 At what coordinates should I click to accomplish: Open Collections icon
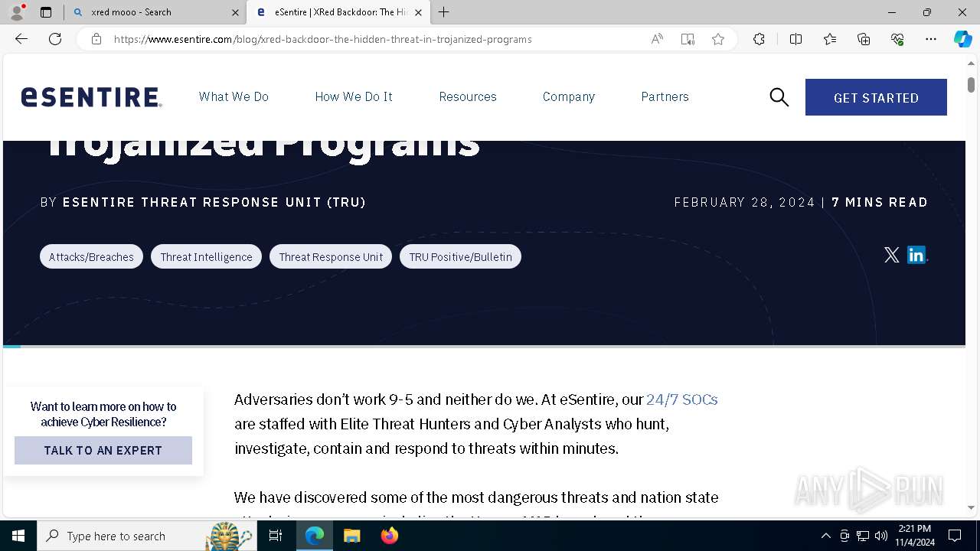pyautogui.click(x=864, y=39)
